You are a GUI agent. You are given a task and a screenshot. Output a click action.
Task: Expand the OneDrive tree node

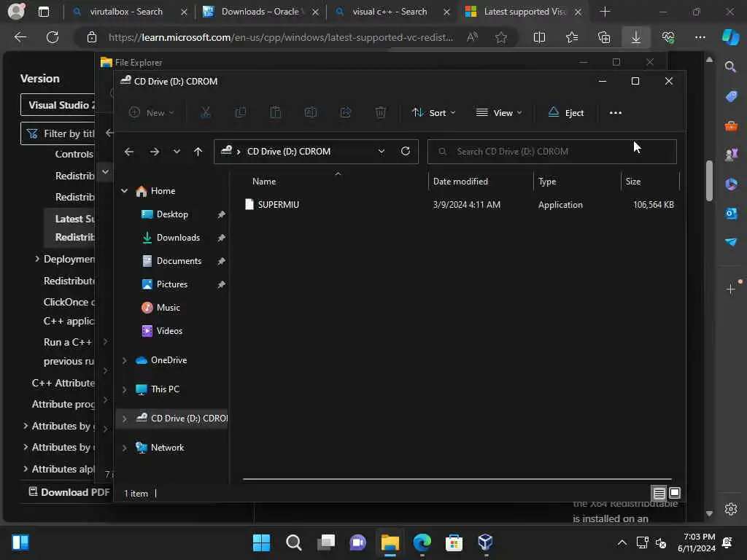[x=124, y=360]
